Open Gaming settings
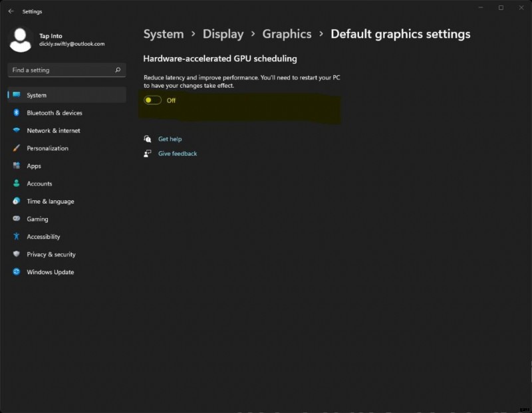Screen dimensions: 532x413 [67, 219]
